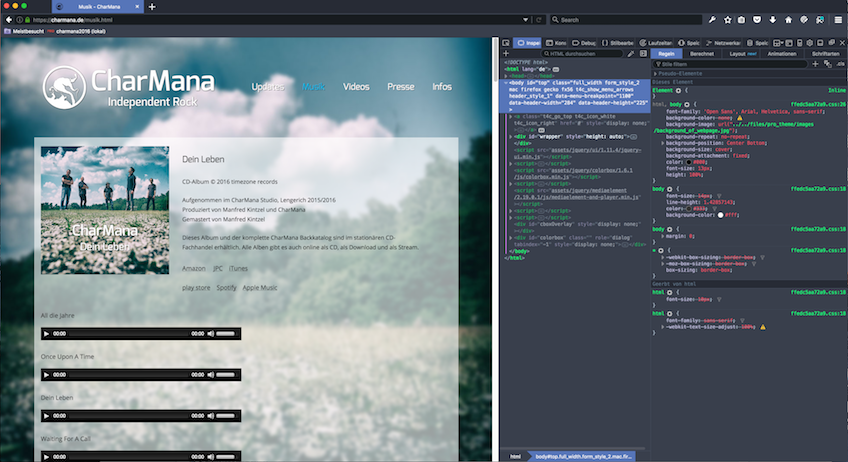This screenshot has height=462, width=848.
Task: Activate the element picker in DevTools
Action: tap(508, 43)
